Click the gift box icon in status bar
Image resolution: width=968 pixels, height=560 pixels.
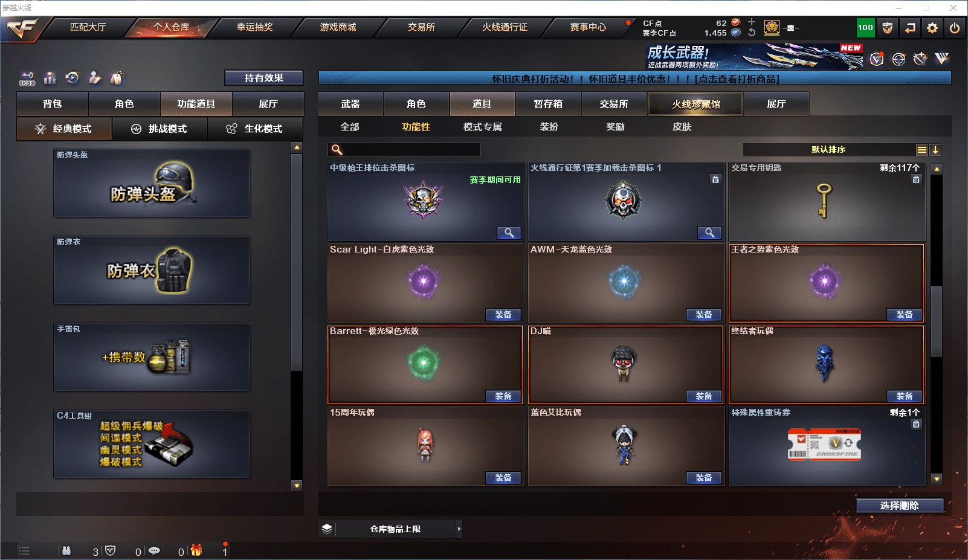[x=196, y=550]
